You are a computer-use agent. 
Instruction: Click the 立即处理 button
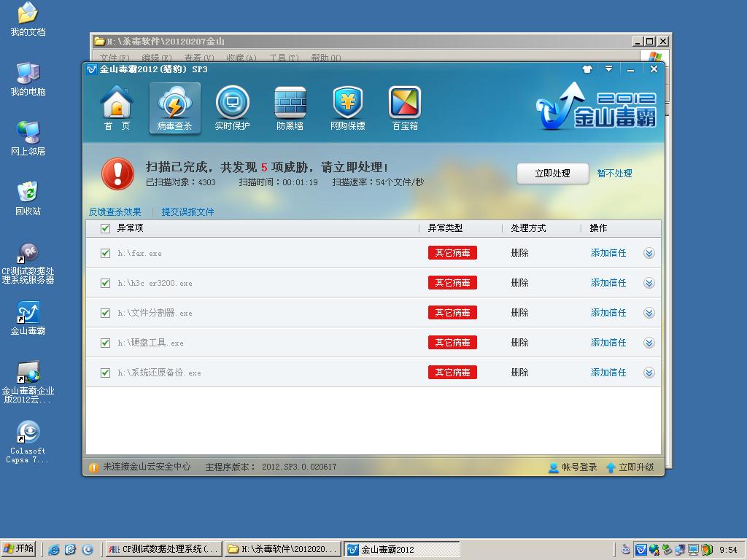tap(552, 174)
